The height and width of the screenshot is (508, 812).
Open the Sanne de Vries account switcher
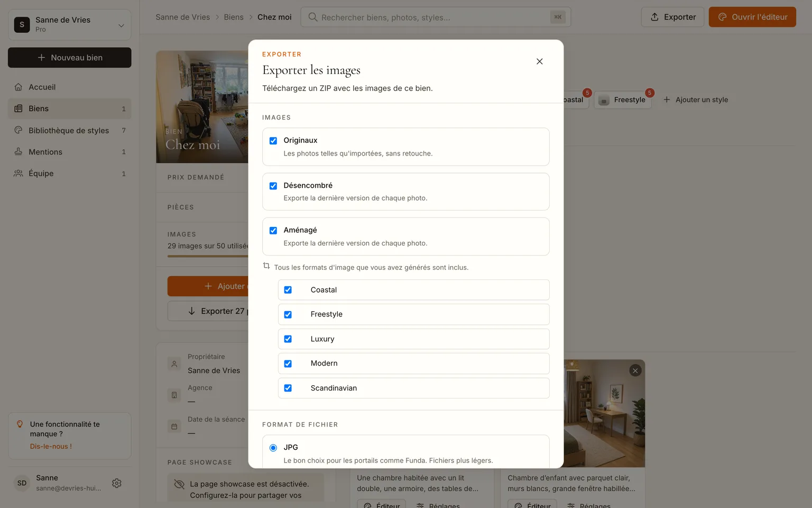pyautogui.click(x=70, y=24)
